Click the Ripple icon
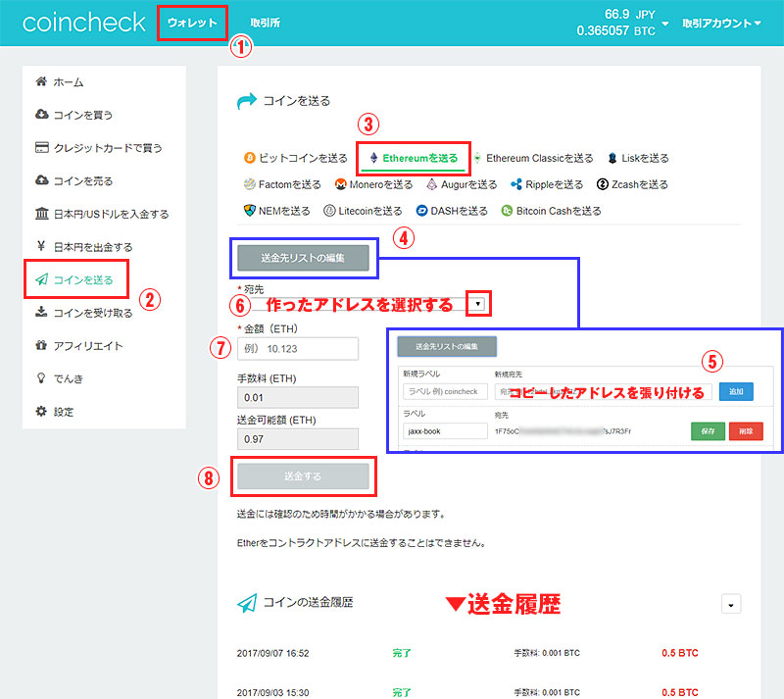The height and width of the screenshot is (699, 784). click(516, 184)
